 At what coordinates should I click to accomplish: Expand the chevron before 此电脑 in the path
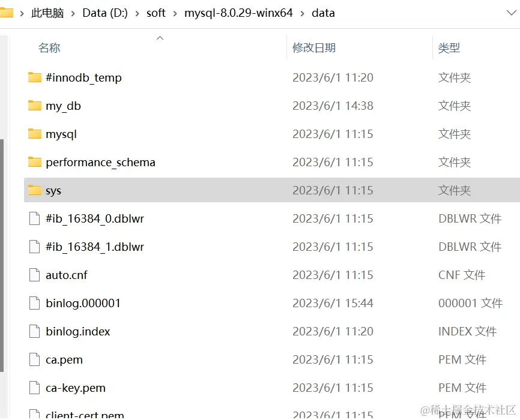click(x=22, y=13)
